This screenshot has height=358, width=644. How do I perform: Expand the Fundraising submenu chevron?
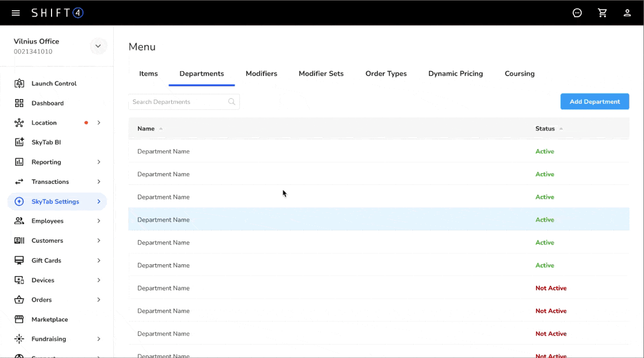tap(99, 339)
